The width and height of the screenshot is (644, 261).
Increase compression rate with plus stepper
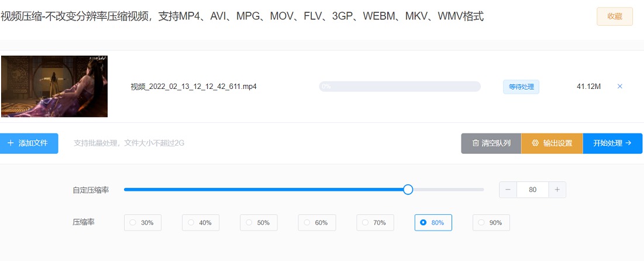coord(557,190)
